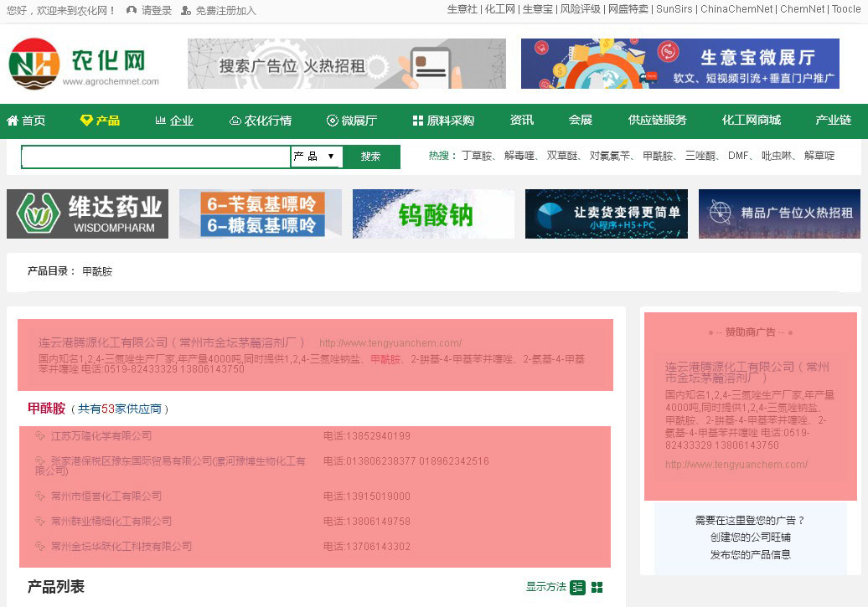Open 农化行情 in the navigation bar
868x607 pixels.
coord(261,121)
